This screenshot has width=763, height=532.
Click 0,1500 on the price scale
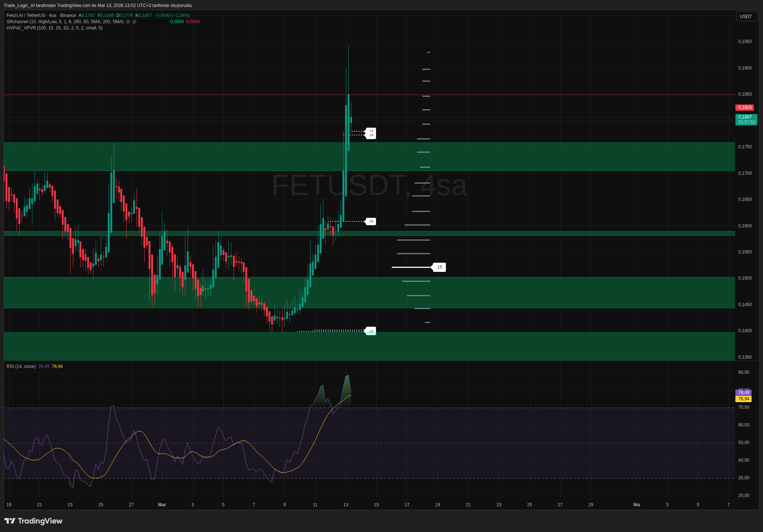(745, 278)
